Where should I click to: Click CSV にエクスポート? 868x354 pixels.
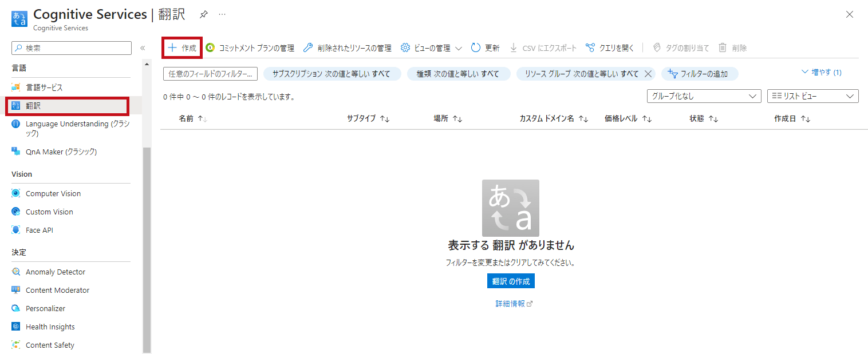pyautogui.click(x=543, y=48)
